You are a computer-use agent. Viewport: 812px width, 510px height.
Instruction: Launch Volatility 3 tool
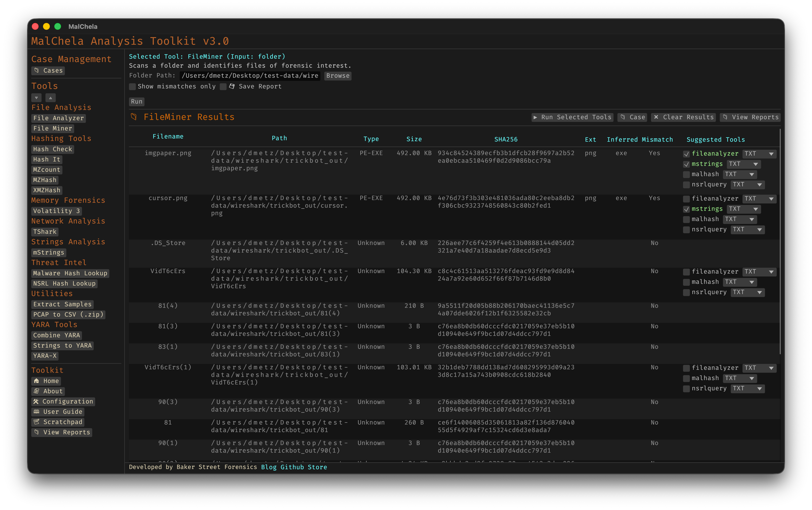pos(57,211)
